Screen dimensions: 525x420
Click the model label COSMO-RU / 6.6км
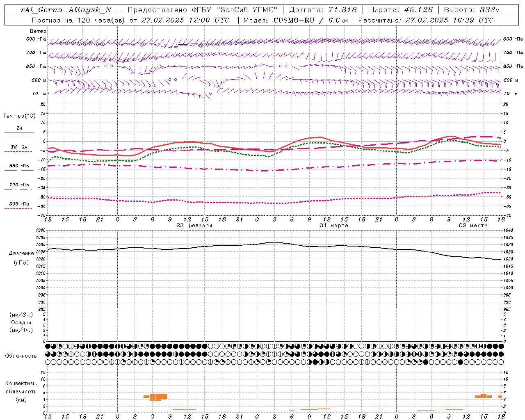310,20
